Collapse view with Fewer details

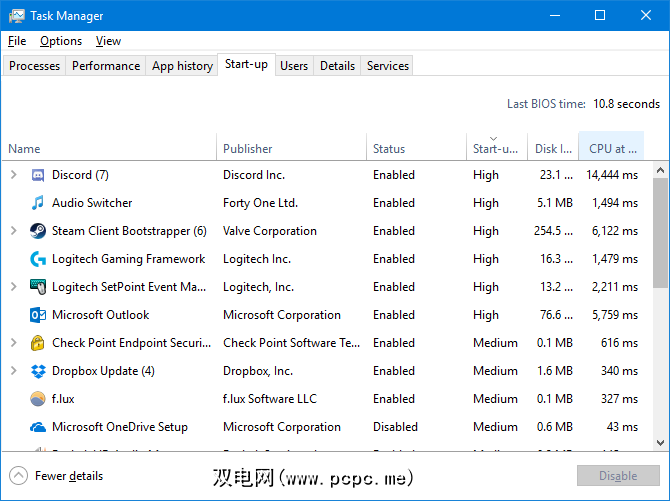(x=56, y=476)
